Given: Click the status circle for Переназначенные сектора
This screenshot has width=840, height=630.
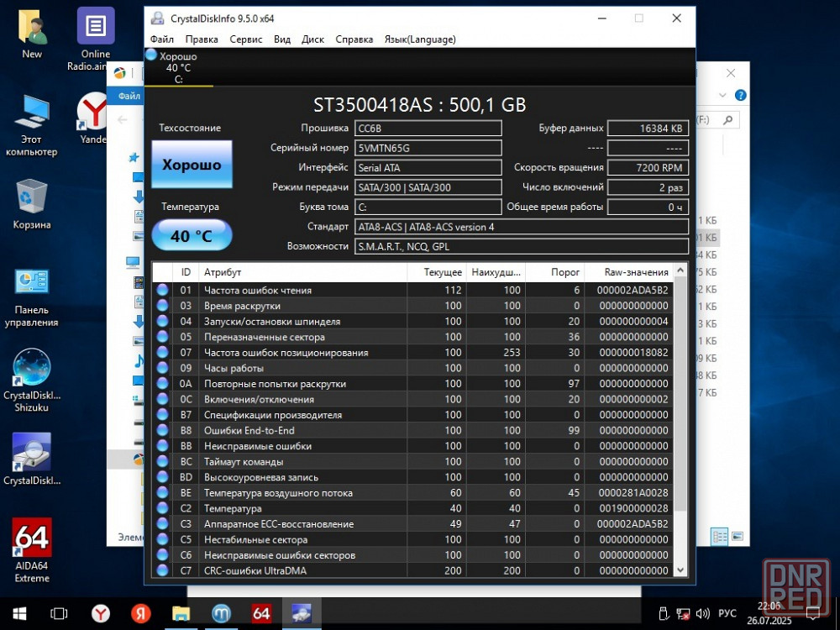Looking at the screenshot, I should click(162, 337).
